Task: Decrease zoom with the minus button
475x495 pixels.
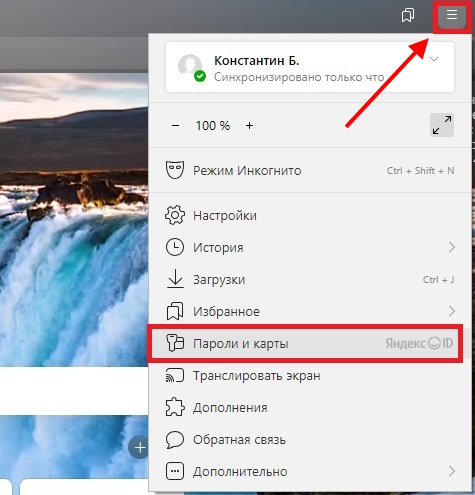Action: click(176, 126)
